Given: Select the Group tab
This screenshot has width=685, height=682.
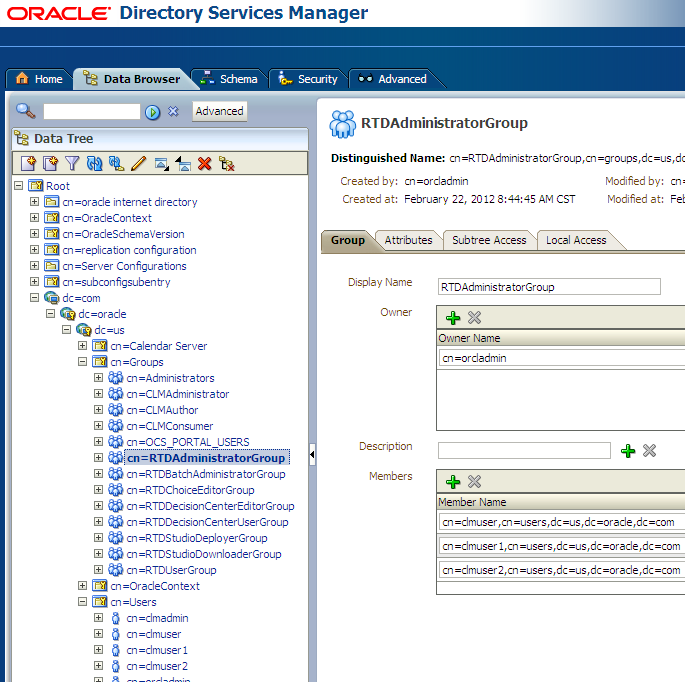Looking at the screenshot, I should click(348, 240).
